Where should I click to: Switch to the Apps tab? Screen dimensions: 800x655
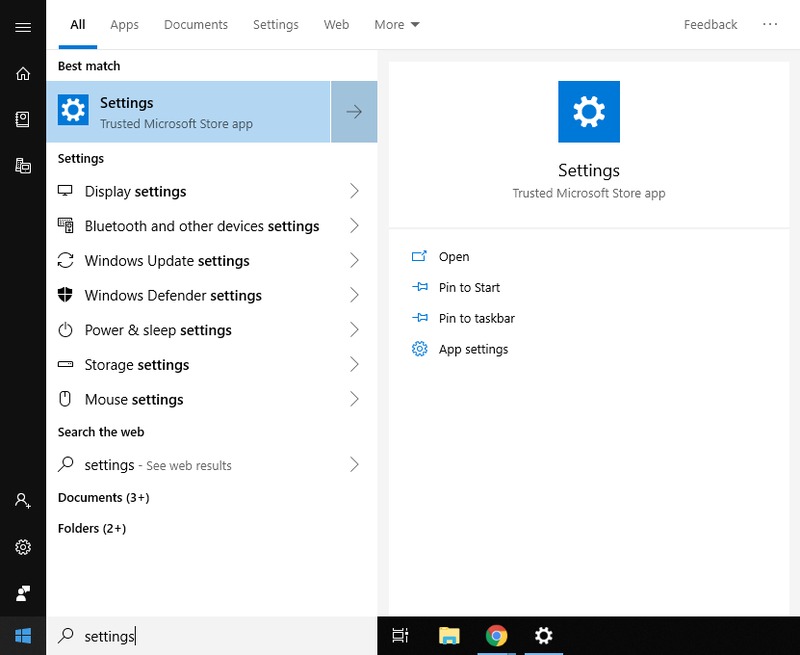point(124,24)
